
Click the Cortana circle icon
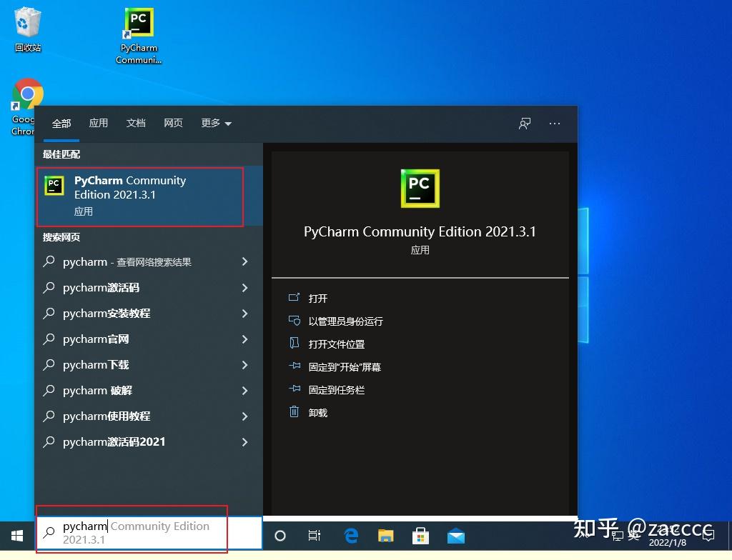[280, 536]
